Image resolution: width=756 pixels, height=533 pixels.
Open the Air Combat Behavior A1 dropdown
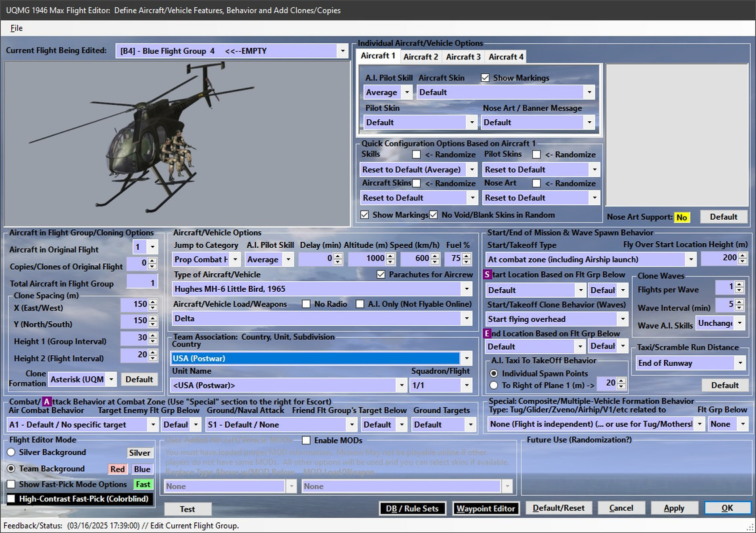tap(153, 424)
